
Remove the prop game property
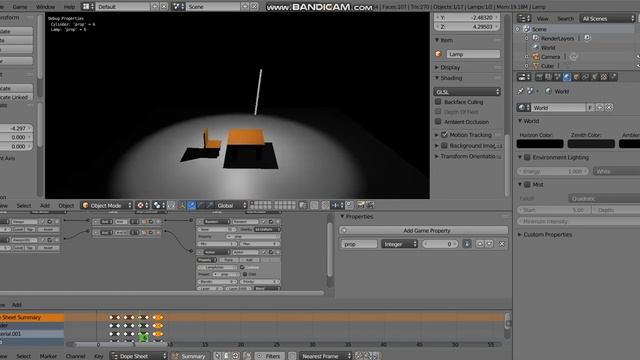click(502, 244)
